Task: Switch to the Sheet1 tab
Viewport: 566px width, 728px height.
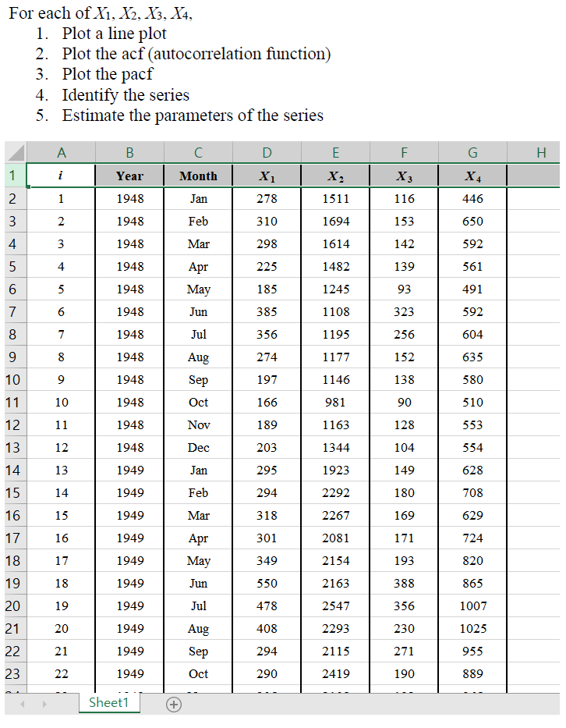Action: [109, 704]
